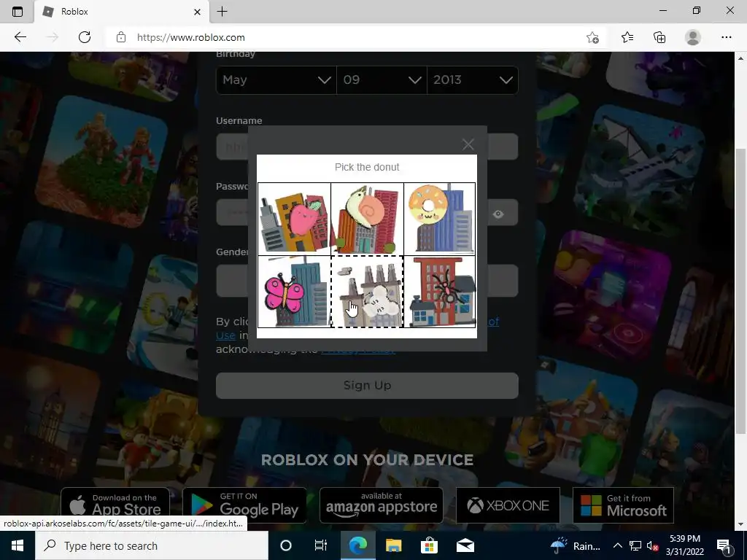
Task: Open Amazon Appstore badge
Action: point(381,505)
